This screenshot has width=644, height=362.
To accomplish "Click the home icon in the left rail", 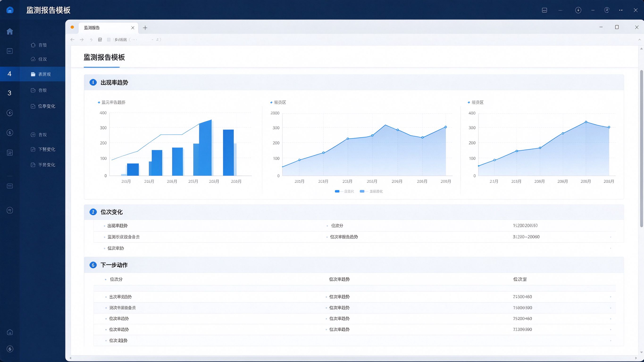I will click(x=10, y=32).
